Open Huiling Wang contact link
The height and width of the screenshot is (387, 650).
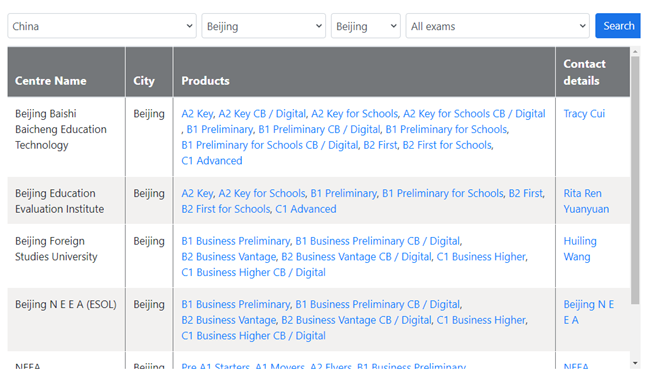tap(580, 249)
